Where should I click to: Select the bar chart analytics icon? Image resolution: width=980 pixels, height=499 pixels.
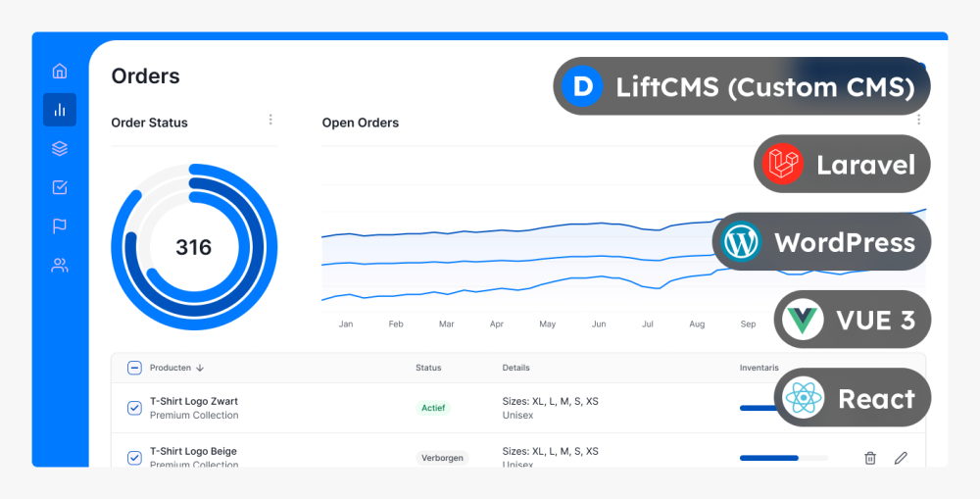click(x=60, y=110)
